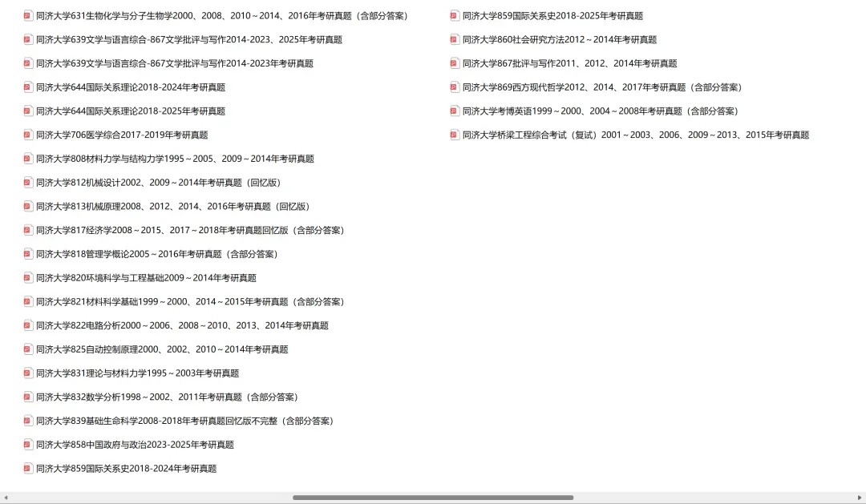Click PDF icon of 639文学与语言综合 2014-2023、2025年 file
Image resolution: width=866 pixels, height=504 pixels.
tap(28, 40)
